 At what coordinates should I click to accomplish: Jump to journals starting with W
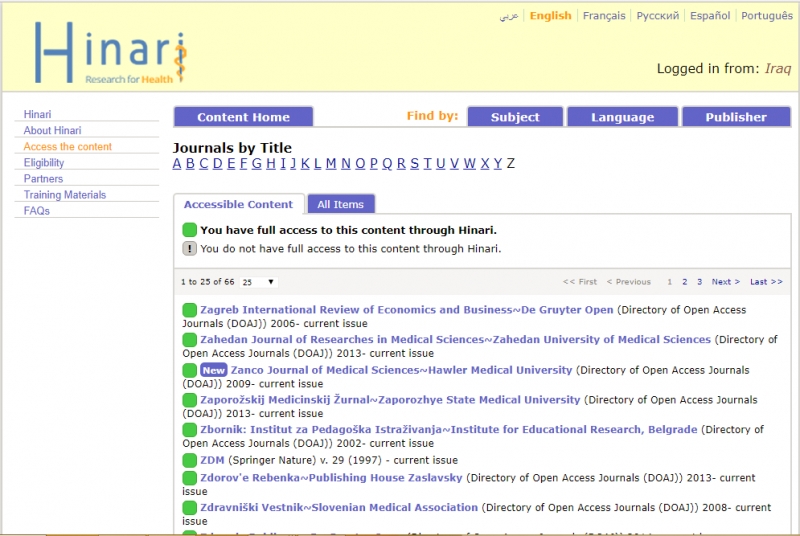(470, 164)
